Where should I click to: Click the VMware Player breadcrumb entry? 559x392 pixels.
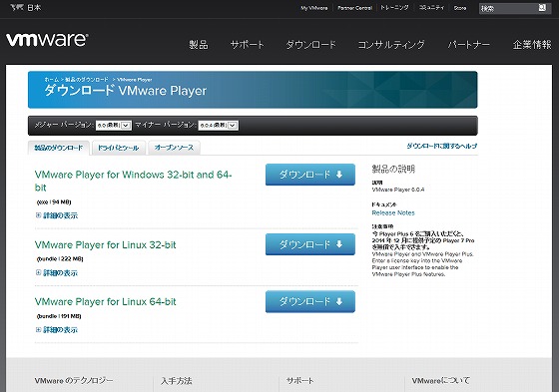[x=135, y=79]
